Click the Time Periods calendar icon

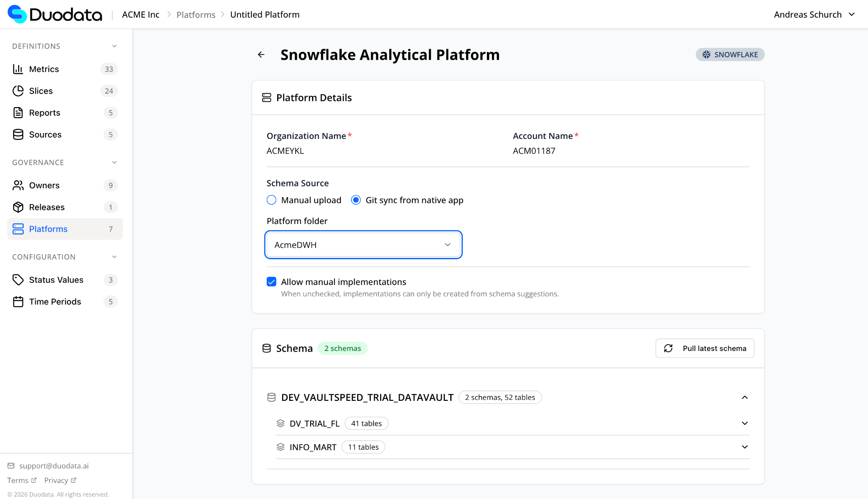click(x=18, y=302)
